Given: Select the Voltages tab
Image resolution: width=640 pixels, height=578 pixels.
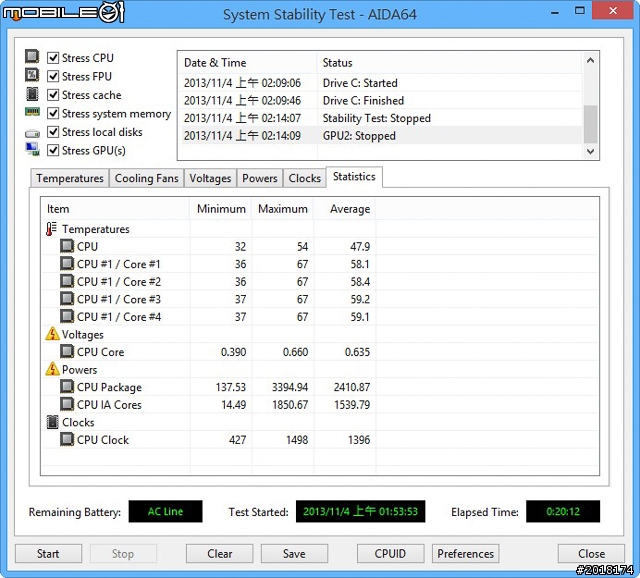Looking at the screenshot, I should 210,178.
